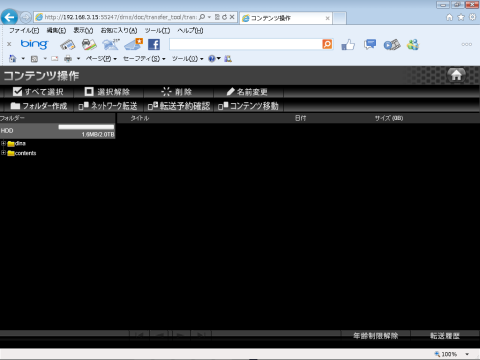Expand the contents folder node

pos(3,153)
